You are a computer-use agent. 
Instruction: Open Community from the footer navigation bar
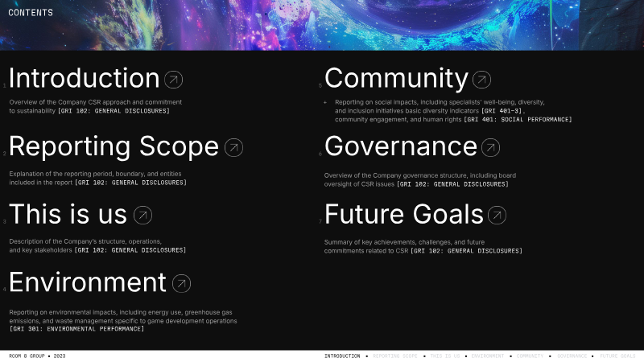pyautogui.click(x=530, y=356)
